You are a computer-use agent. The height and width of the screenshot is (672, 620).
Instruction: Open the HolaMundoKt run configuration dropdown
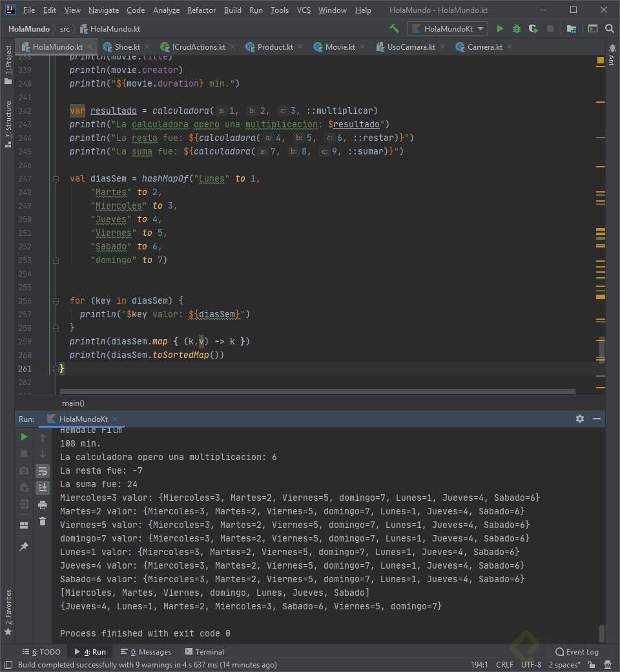[447, 28]
